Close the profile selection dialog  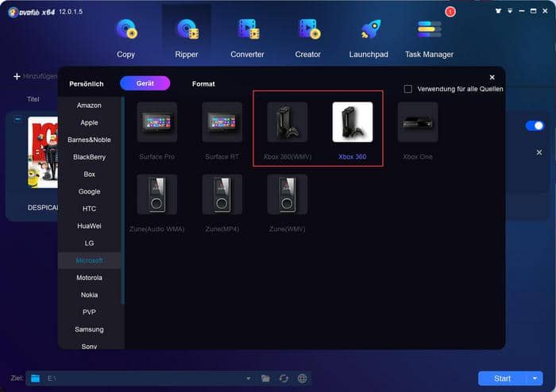(492, 77)
